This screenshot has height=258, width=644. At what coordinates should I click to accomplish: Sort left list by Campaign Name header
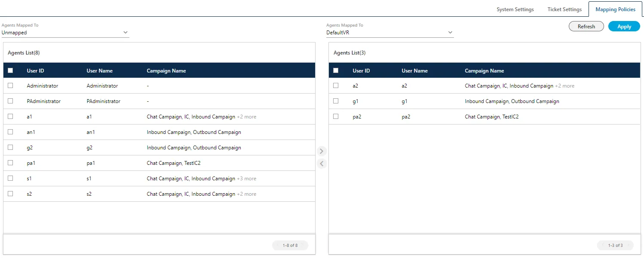point(166,71)
